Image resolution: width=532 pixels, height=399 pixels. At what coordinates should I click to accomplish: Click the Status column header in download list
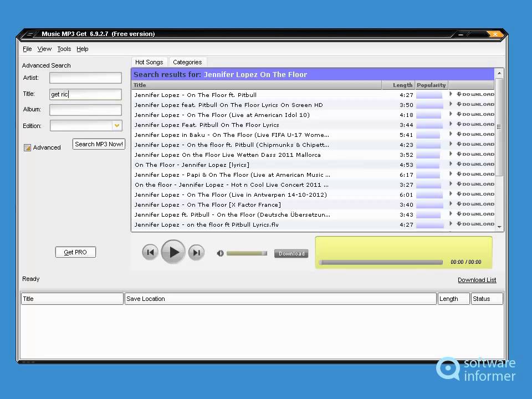(x=487, y=299)
